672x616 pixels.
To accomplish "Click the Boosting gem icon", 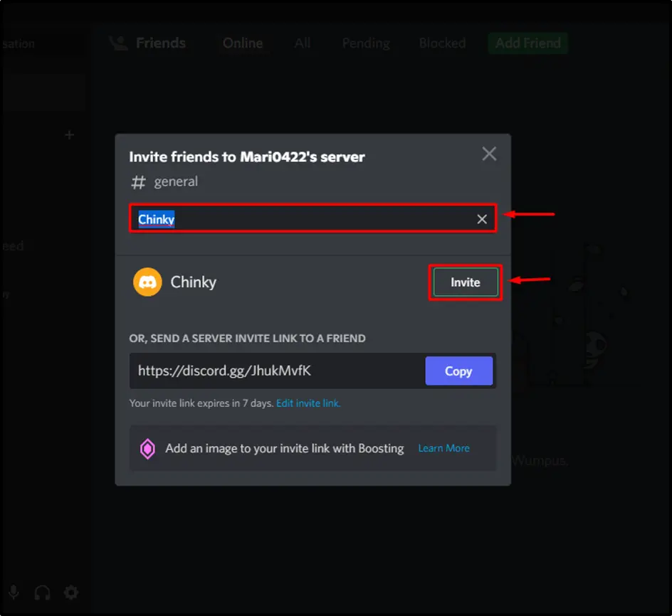I will point(147,449).
